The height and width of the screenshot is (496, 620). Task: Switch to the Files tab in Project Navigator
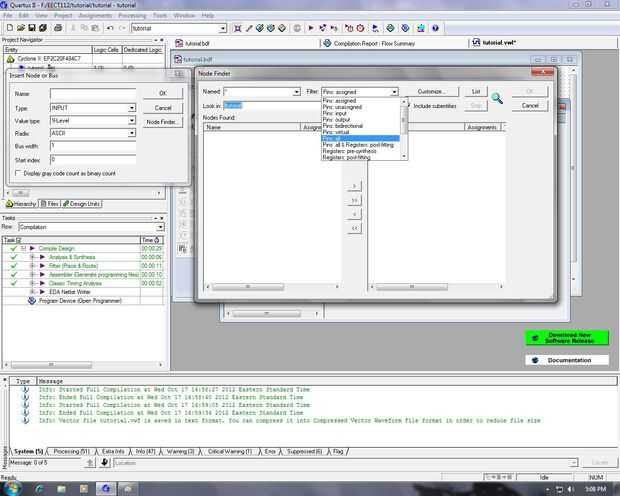(50, 204)
